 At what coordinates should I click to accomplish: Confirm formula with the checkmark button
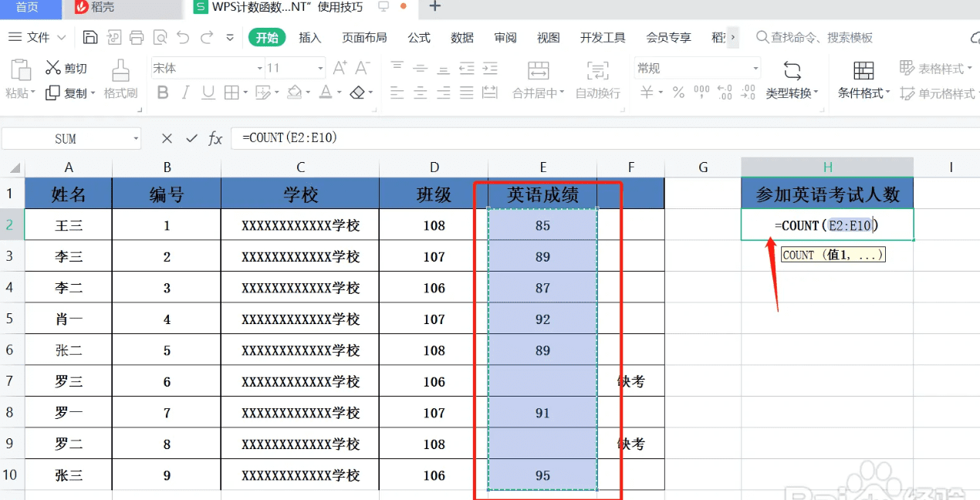(191, 139)
